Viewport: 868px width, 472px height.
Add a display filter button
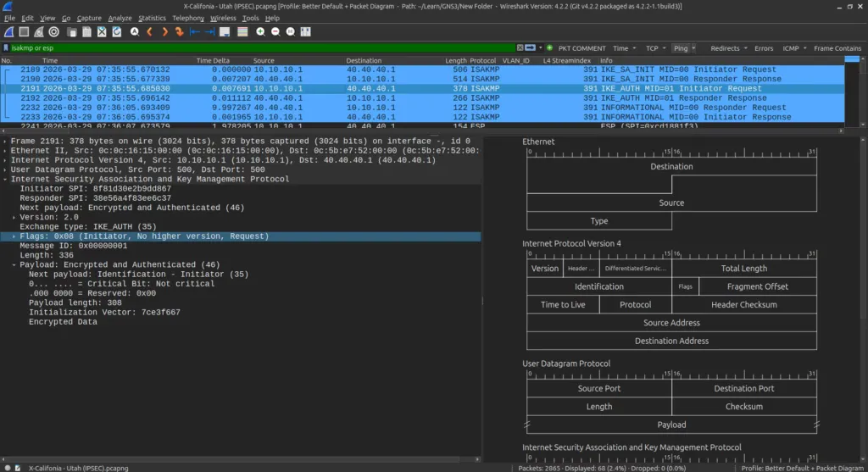(549, 48)
